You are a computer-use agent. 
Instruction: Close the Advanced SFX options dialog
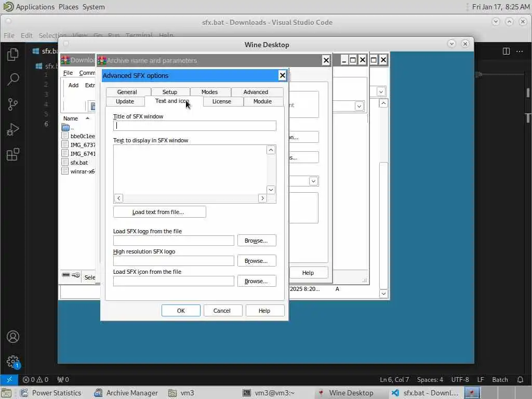pyautogui.click(x=282, y=75)
